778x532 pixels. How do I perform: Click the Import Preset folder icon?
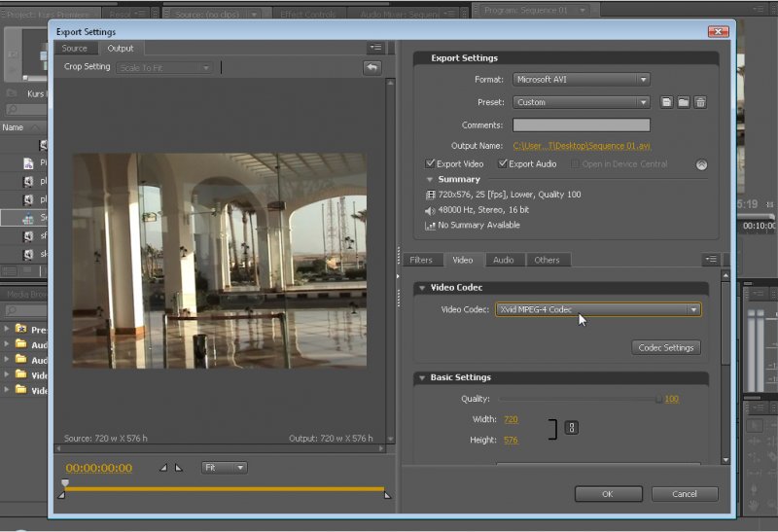pyautogui.click(x=684, y=102)
